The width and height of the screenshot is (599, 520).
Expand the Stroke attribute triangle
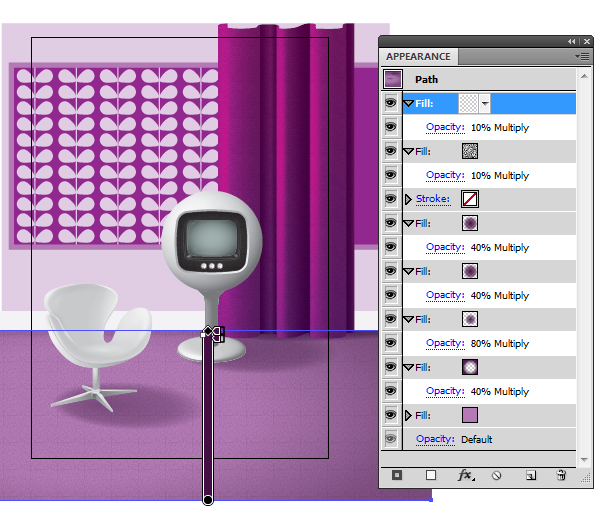408,199
